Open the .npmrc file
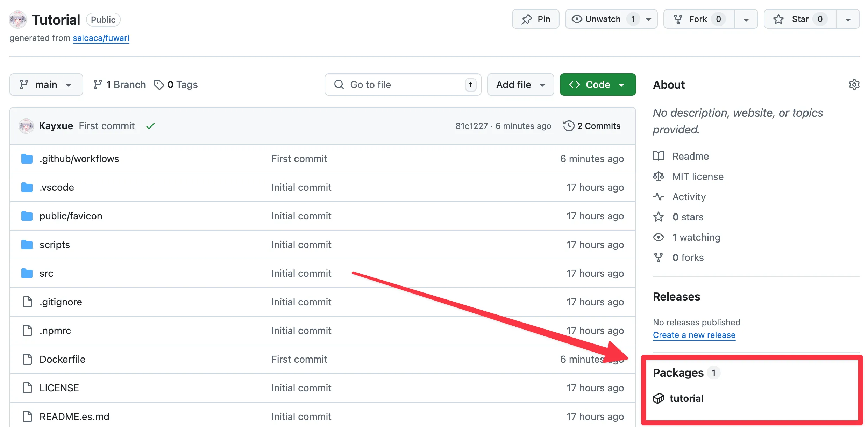 pyautogui.click(x=55, y=331)
